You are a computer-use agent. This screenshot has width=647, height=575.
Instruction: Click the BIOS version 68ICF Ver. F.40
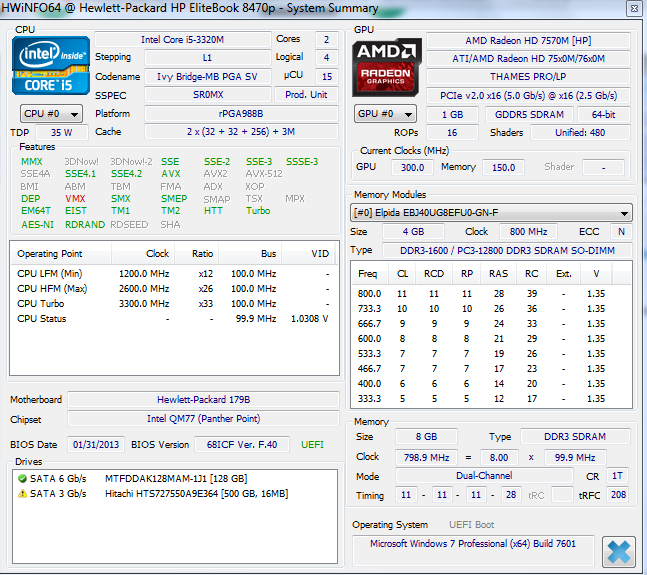pos(242,445)
